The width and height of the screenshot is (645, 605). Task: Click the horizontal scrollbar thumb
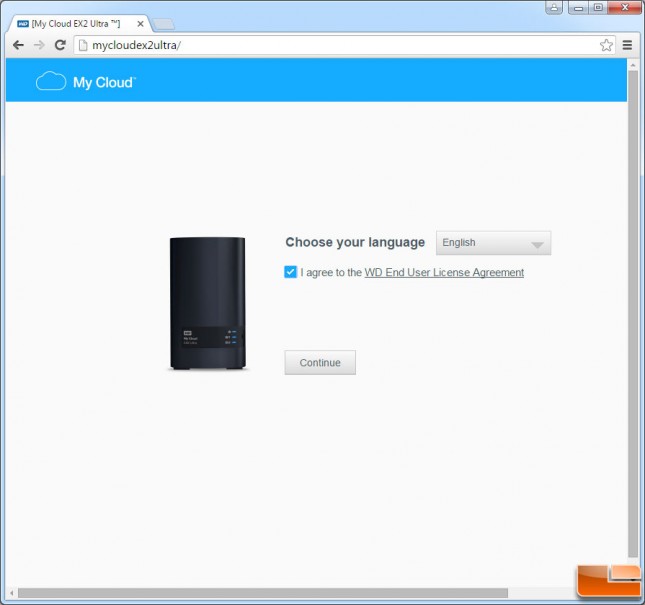coord(263,593)
